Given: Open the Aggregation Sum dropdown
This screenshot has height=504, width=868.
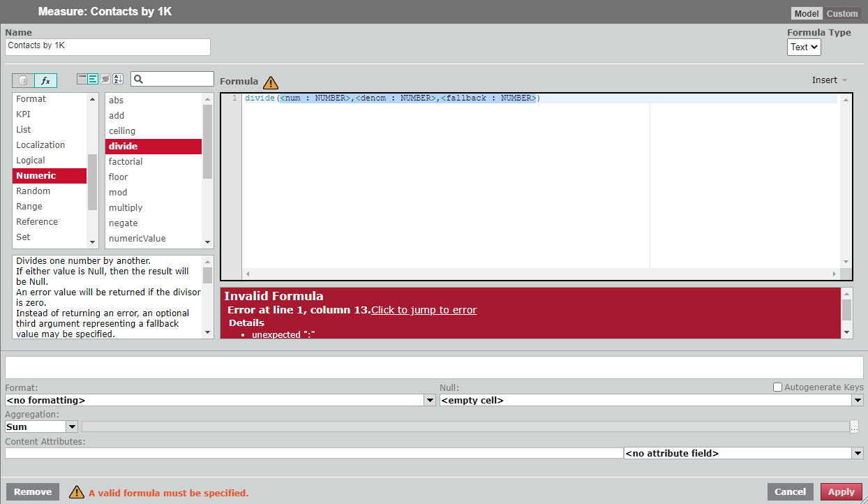Looking at the screenshot, I should pyautogui.click(x=41, y=427).
